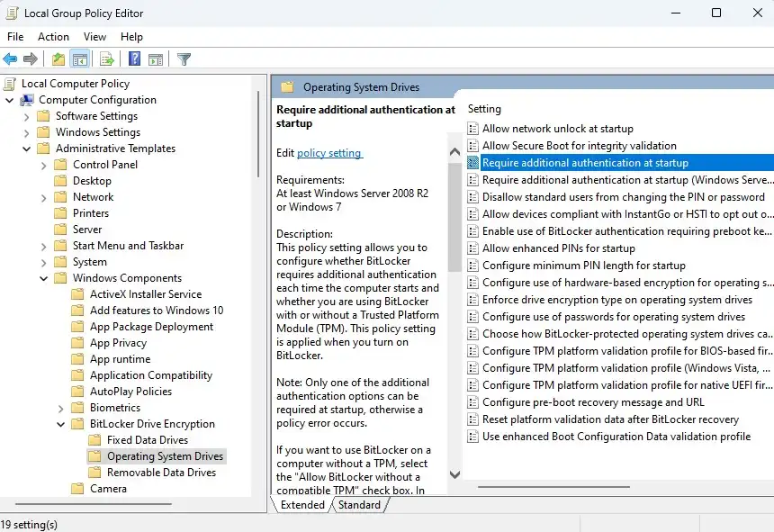Viewport: 774px width, 532px height.
Task: Select Disallow standard users from changing the PIN
Action: [x=620, y=197]
